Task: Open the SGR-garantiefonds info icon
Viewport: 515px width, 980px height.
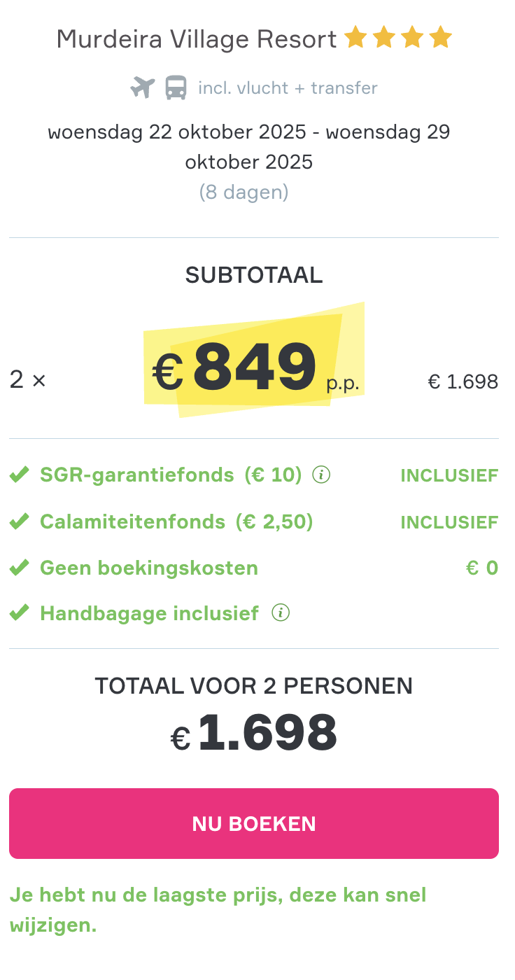Action: pyautogui.click(x=320, y=475)
